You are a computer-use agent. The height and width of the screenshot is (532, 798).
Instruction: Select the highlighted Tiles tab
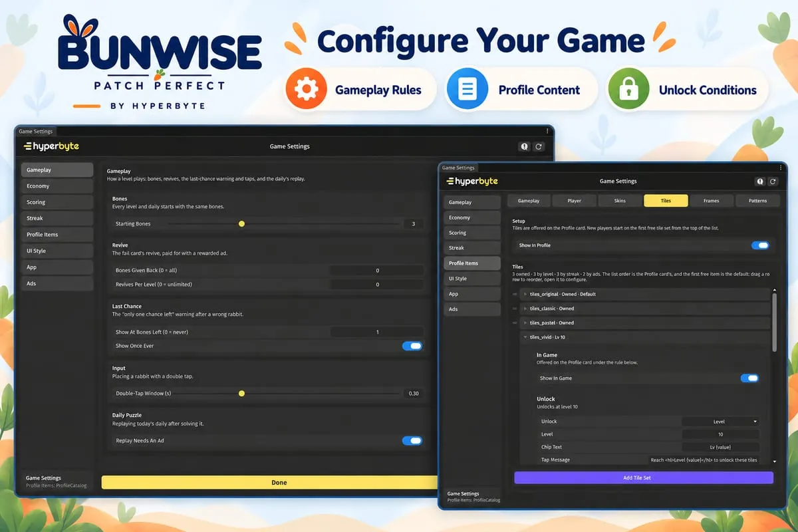pos(666,200)
